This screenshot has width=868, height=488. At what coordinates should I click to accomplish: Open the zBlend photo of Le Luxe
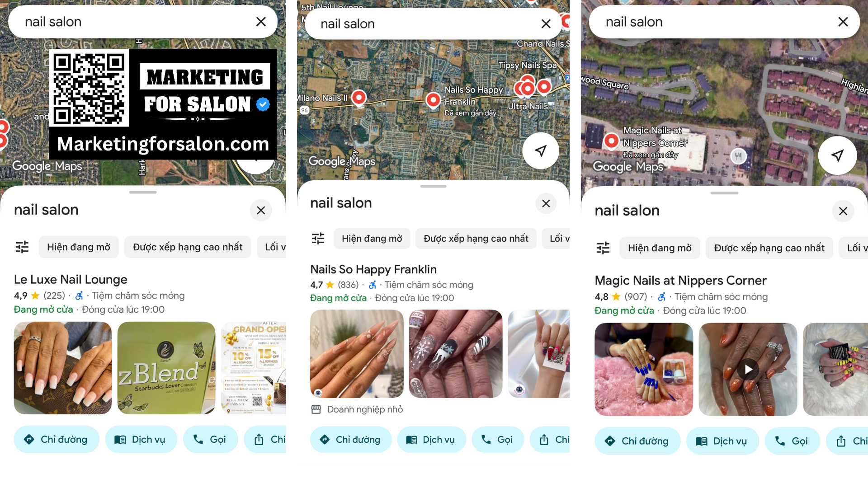166,368
